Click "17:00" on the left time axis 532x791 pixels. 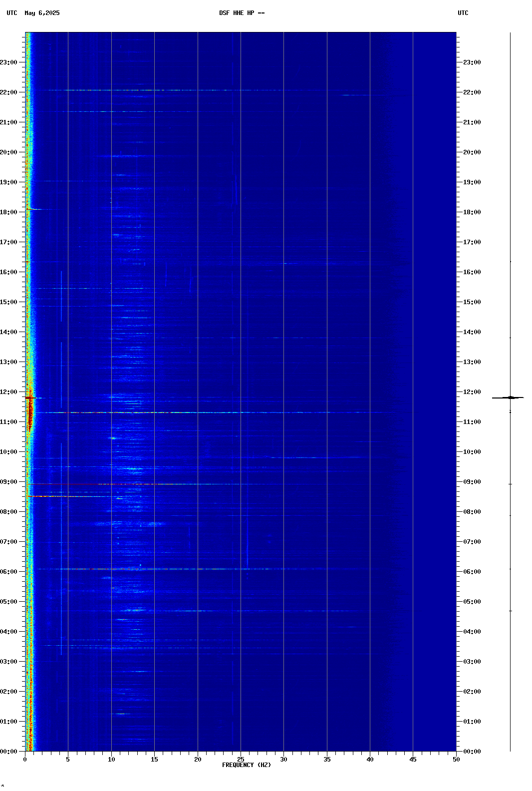(x=8, y=242)
